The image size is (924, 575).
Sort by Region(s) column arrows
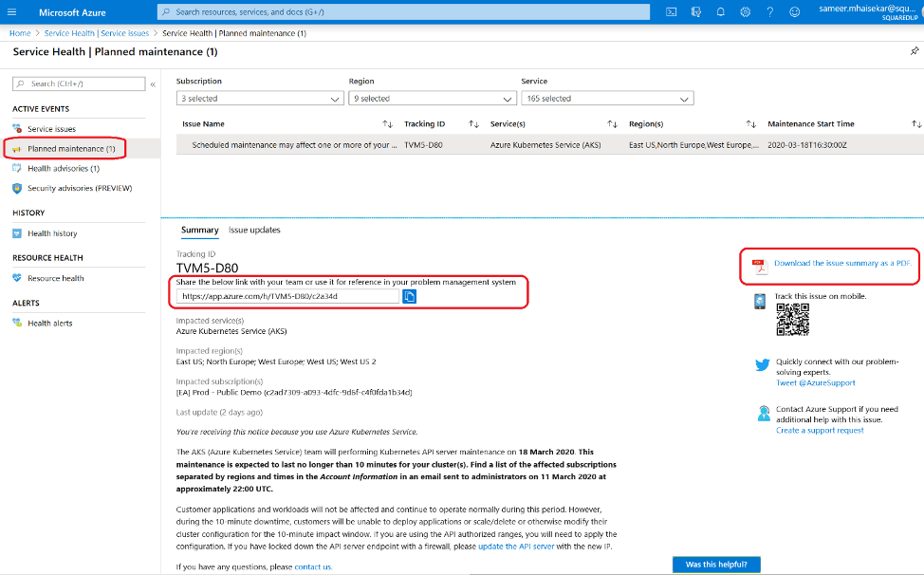(x=750, y=123)
